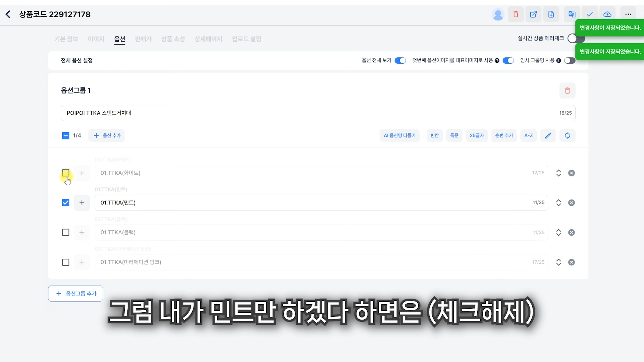644x362 pixels.
Task: Expand reorder arrows for 01.TTKA(화이트) row
Action: (x=558, y=173)
